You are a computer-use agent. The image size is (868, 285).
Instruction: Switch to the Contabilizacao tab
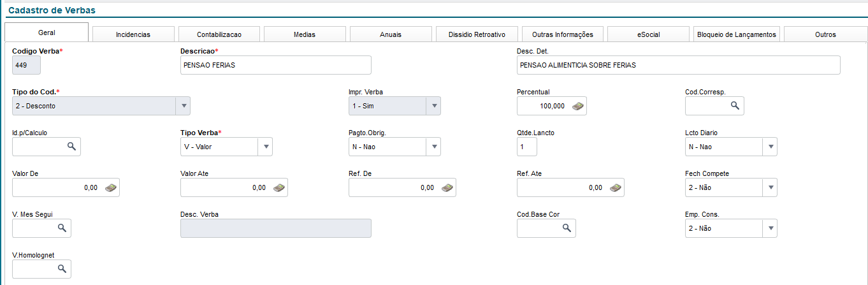click(x=219, y=34)
